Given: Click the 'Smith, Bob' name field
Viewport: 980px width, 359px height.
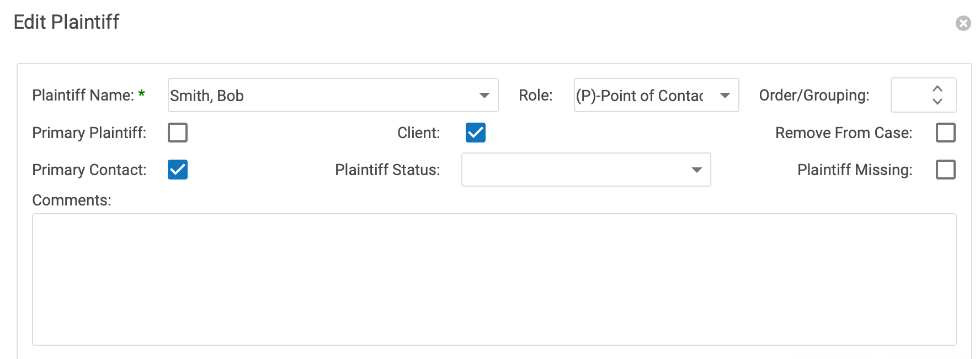Looking at the screenshot, I should pos(320,96).
